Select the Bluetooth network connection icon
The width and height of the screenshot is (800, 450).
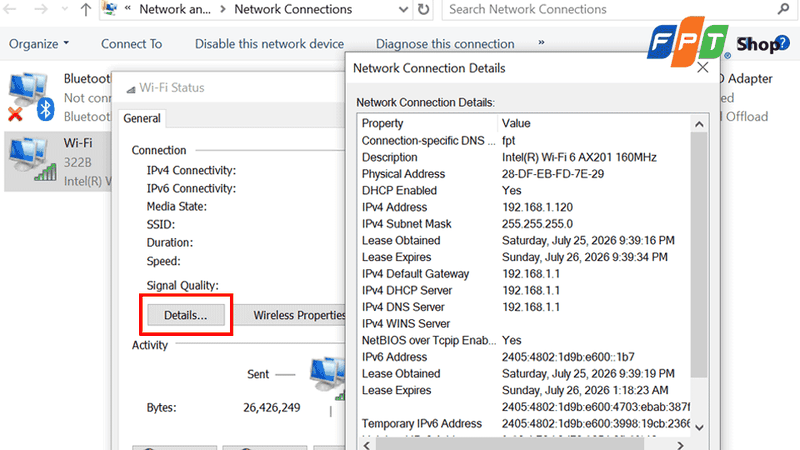[31, 97]
